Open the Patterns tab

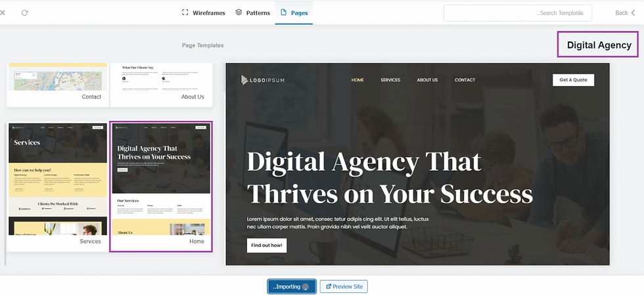(x=252, y=12)
